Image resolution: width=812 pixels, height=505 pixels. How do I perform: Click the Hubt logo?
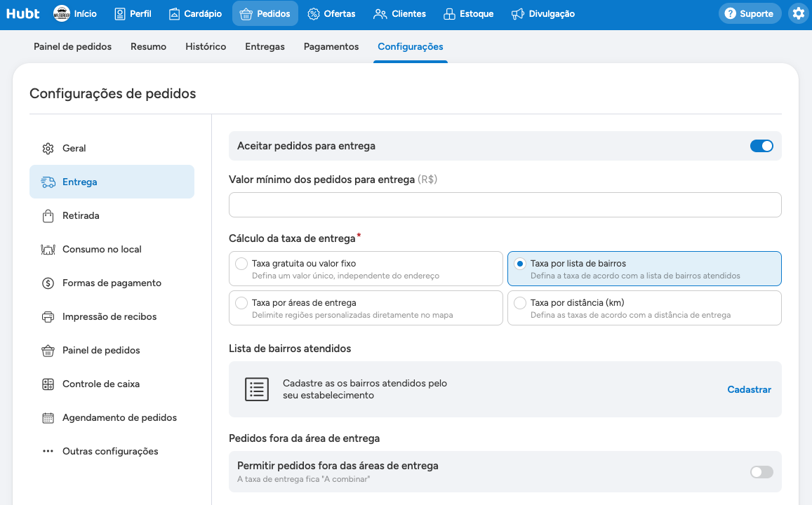22,13
